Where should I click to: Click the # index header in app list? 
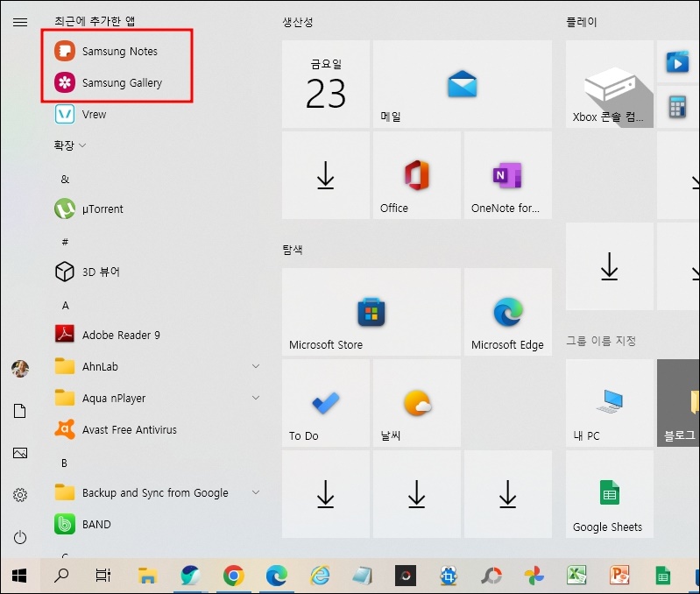point(65,242)
